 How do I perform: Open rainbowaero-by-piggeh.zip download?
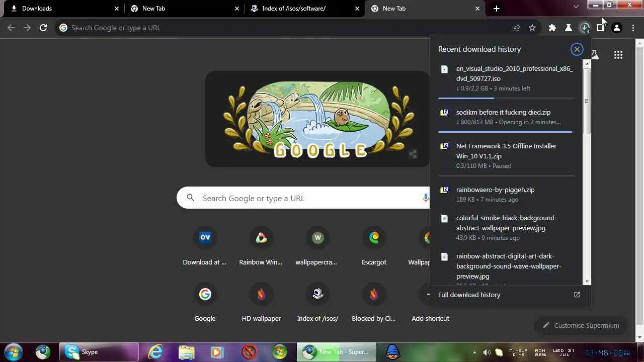click(x=506, y=195)
